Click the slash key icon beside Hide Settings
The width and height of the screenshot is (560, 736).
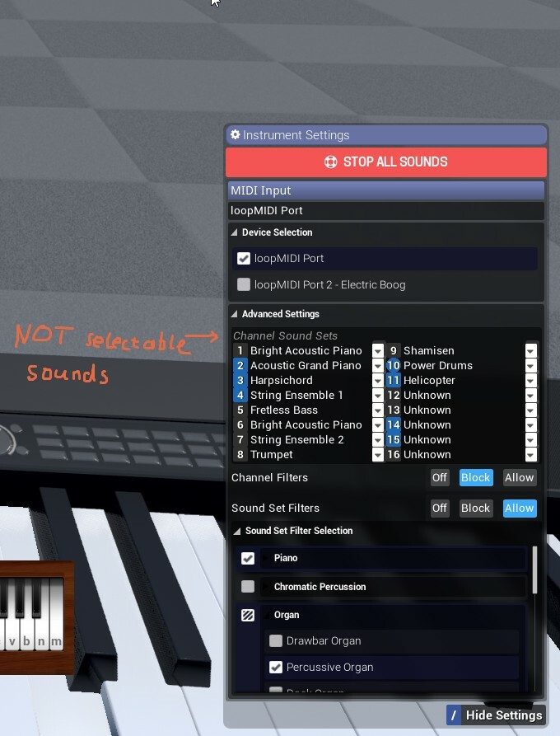(453, 715)
